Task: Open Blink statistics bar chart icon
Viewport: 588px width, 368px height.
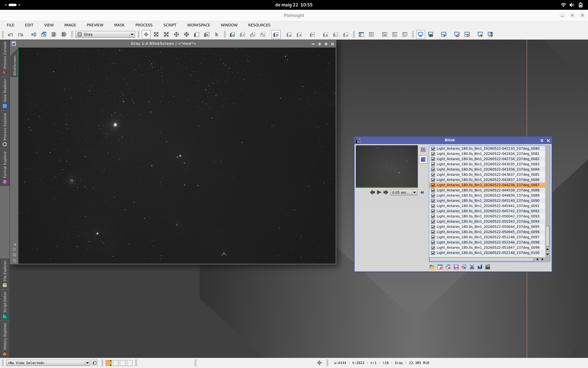Action: pos(480,267)
